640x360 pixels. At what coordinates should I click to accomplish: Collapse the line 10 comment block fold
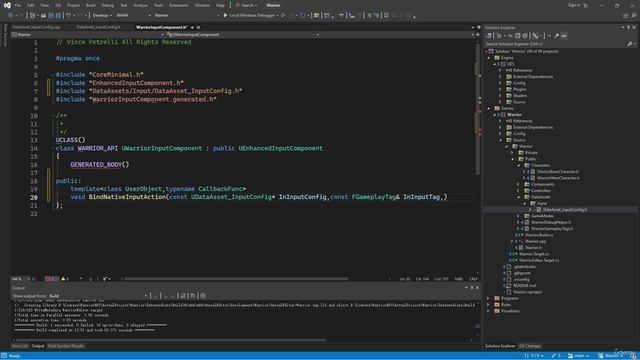pyautogui.click(x=53, y=116)
